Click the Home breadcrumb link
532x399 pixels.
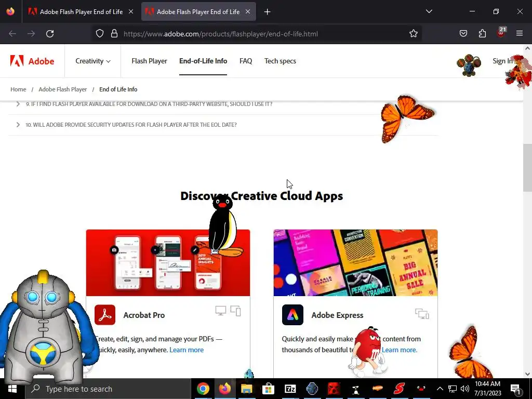pyautogui.click(x=18, y=89)
